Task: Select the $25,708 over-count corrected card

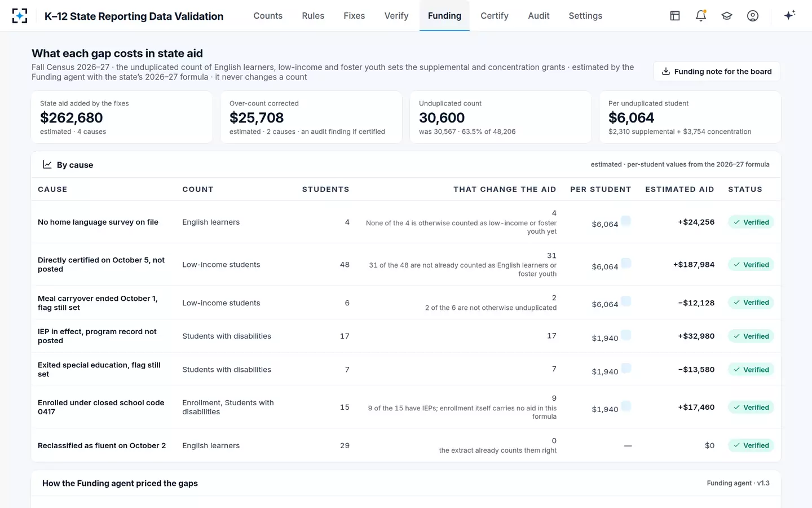Action: coord(311,117)
